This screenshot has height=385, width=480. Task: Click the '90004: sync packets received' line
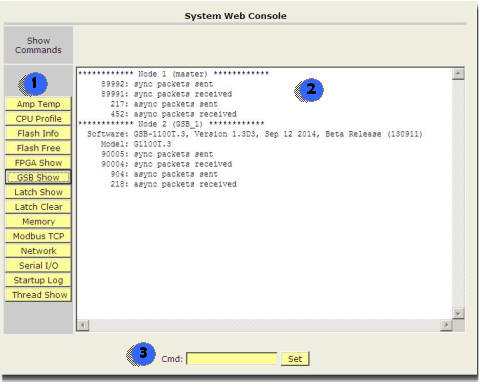tap(167, 164)
